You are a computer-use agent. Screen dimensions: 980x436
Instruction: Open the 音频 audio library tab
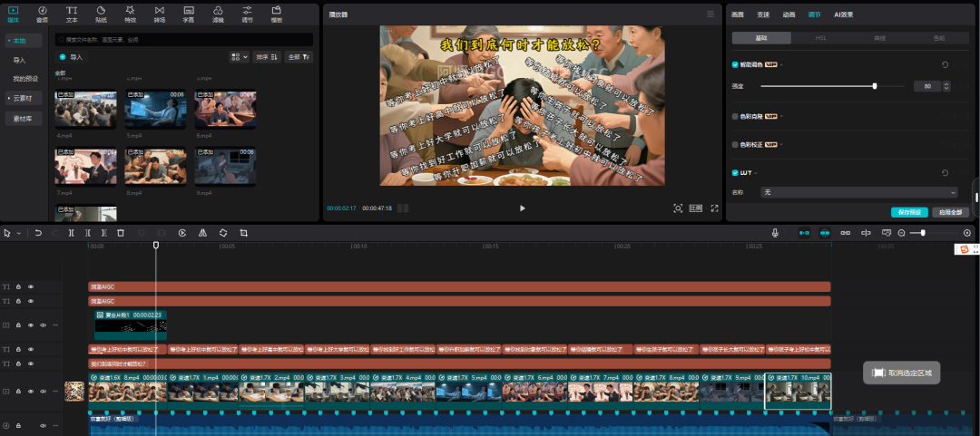(42, 14)
